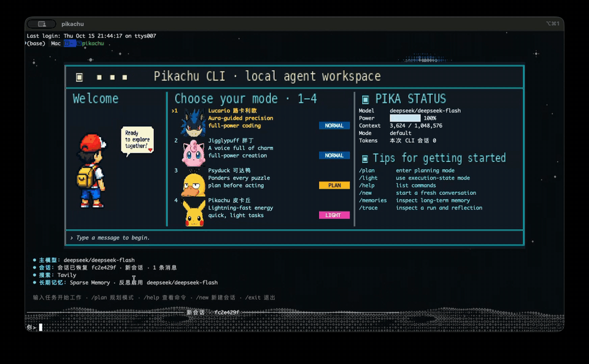Click the Pikachu sprite icon
Screen dimensions: 589x364
[x=194, y=213]
